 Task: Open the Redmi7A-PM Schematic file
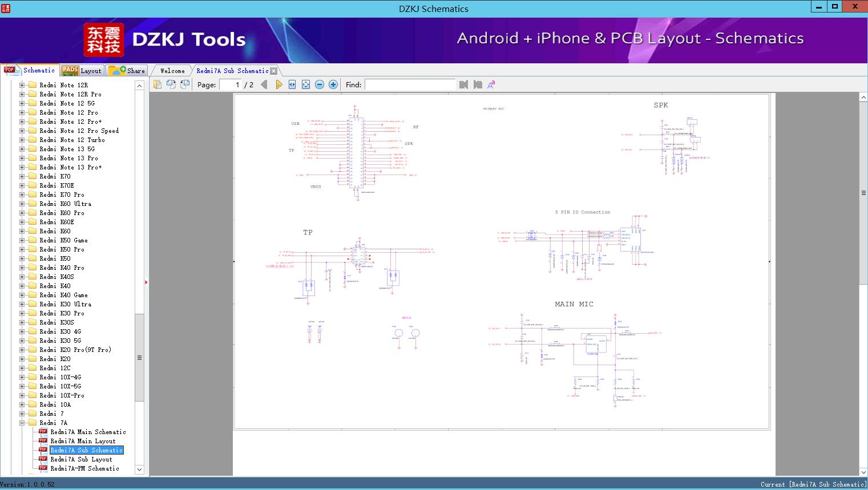[84, 468]
